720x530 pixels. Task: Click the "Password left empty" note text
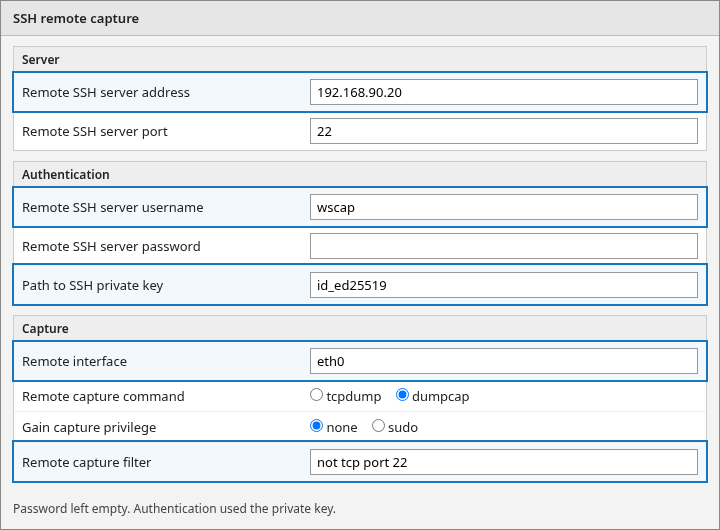174,509
